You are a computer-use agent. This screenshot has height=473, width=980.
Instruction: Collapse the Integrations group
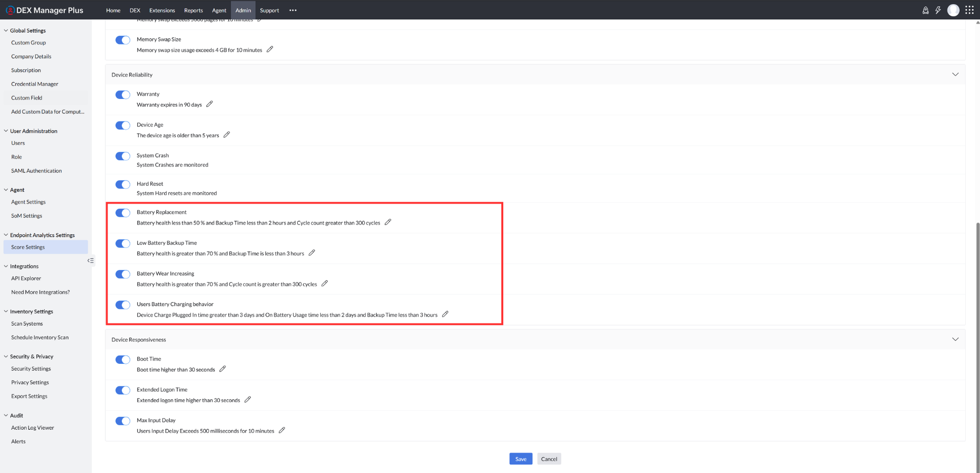click(6, 266)
